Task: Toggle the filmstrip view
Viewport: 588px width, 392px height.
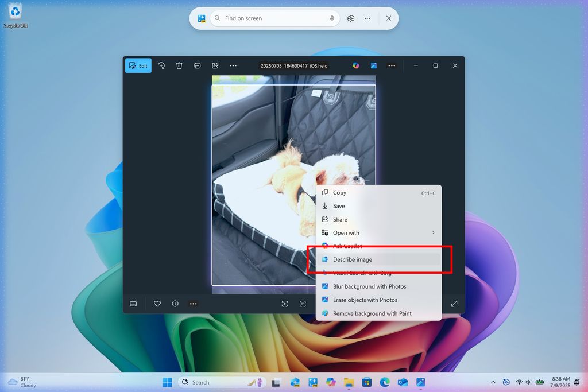Action: (x=134, y=304)
